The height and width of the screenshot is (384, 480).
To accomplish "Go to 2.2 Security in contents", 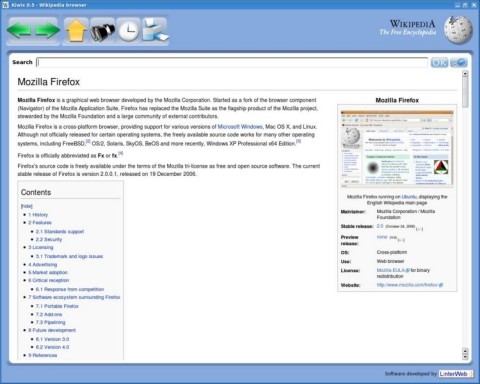I will (49, 239).
